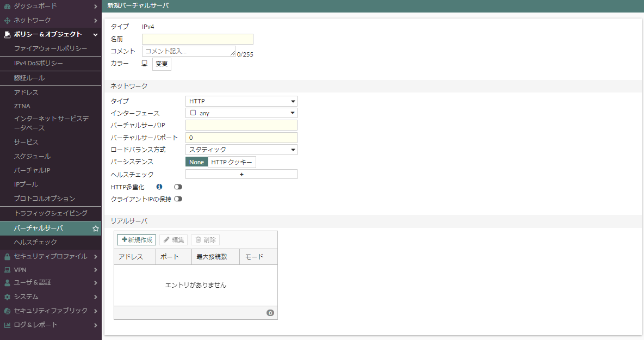Sort by 最大接続数 column header

[215, 257]
